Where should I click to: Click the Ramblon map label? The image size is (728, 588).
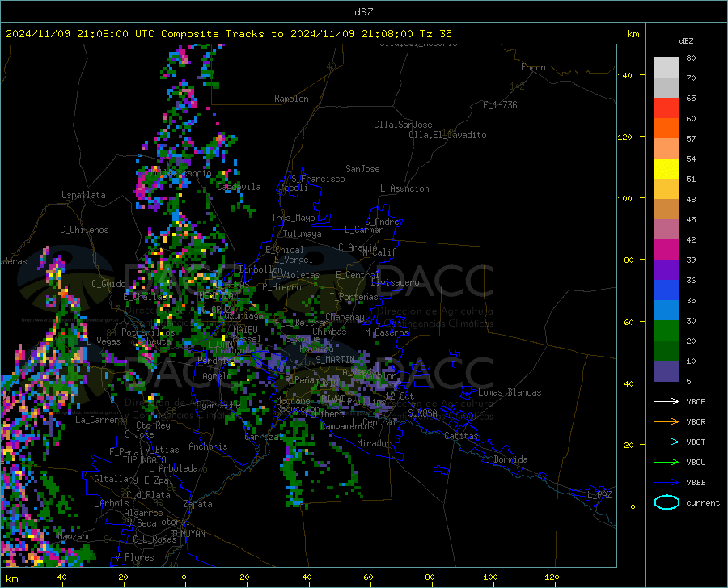291,99
